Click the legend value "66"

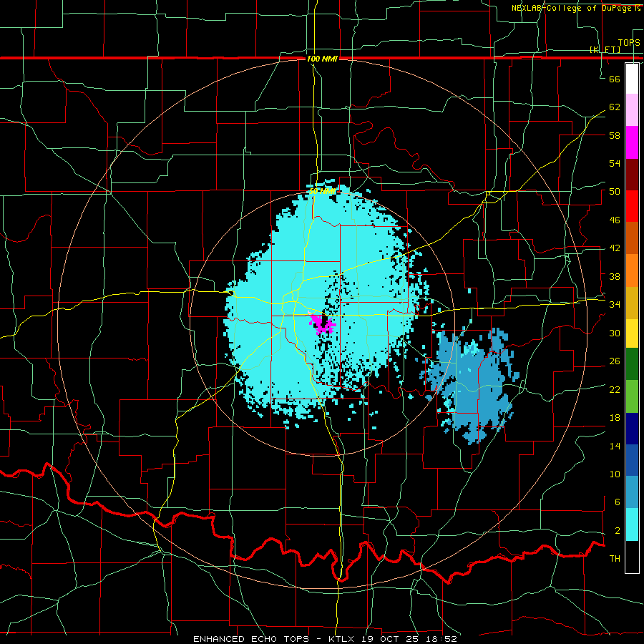(615, 79)
